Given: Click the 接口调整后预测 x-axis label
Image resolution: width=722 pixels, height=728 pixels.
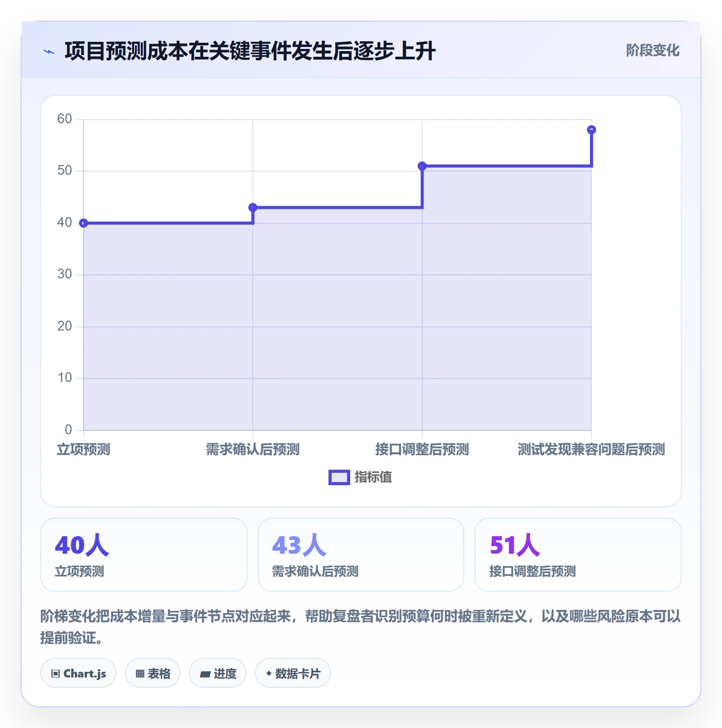Looking at the screenshot, I should pyautogui.click(x=422, y=450).
